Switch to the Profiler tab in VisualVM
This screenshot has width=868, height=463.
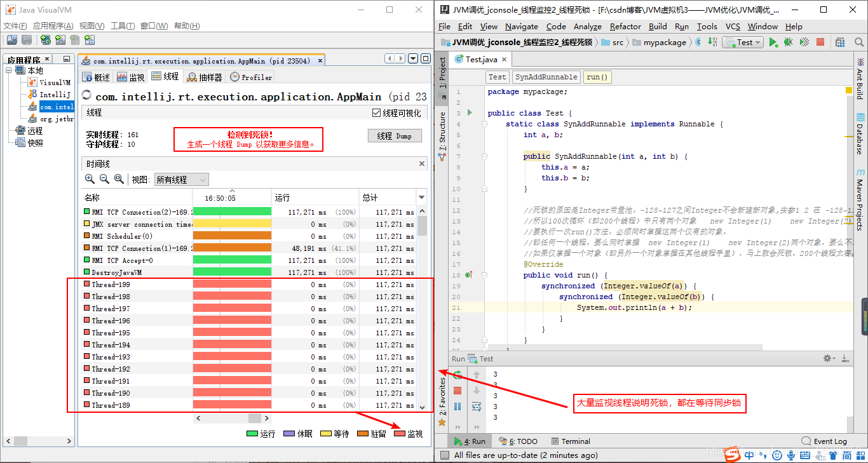[x=252, y=77]
